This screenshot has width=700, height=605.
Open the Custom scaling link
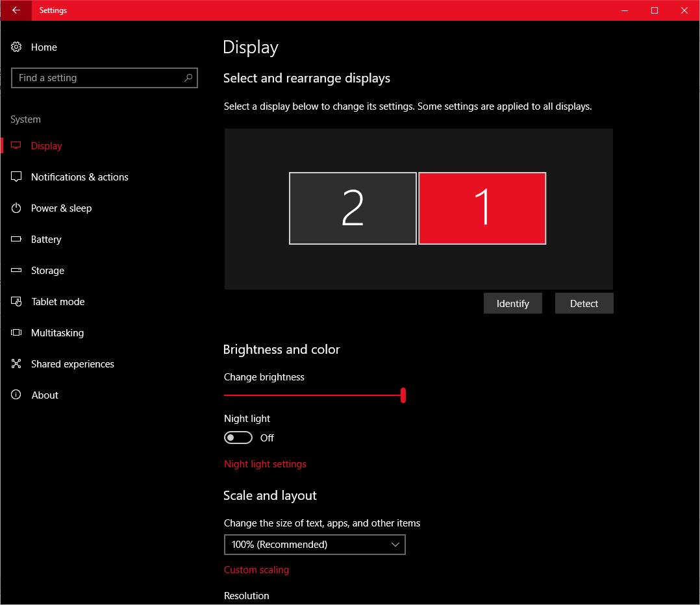coord(256,570)
